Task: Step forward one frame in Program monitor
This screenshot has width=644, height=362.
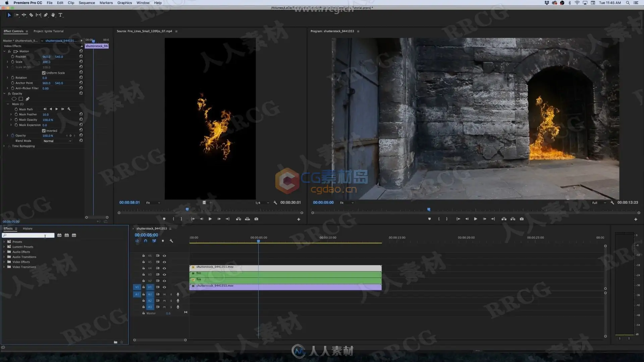Action: [484, 219]
